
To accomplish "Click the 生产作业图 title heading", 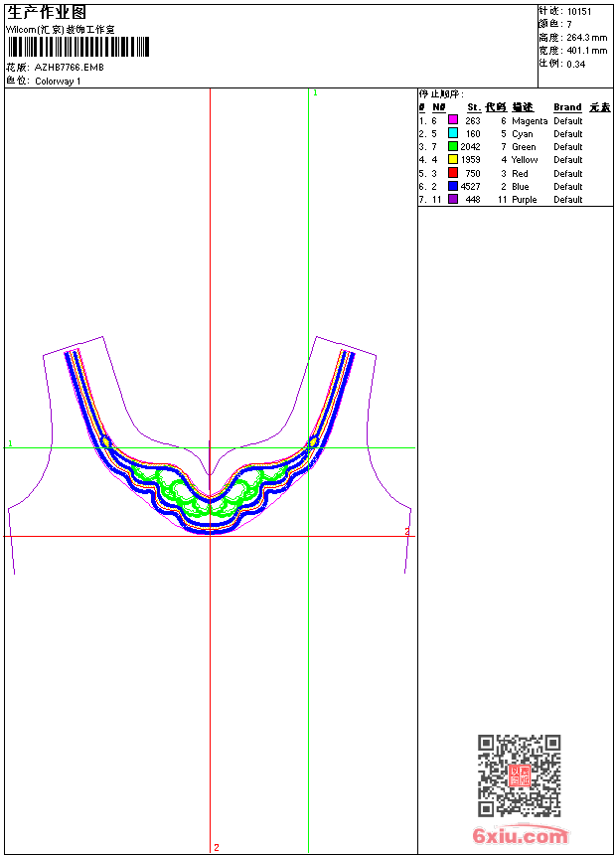I will (x=47, y=12).
